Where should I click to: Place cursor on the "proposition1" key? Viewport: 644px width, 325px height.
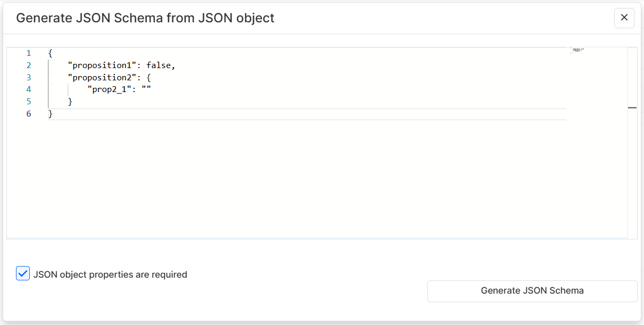(x=102, y=65)
